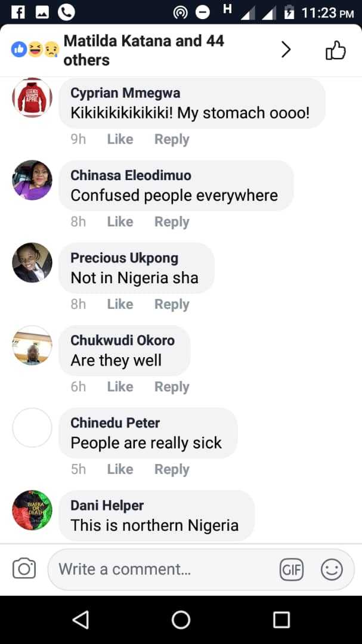
Task: Reply to Chinedu Peter's comment
Action: [172, 469]
